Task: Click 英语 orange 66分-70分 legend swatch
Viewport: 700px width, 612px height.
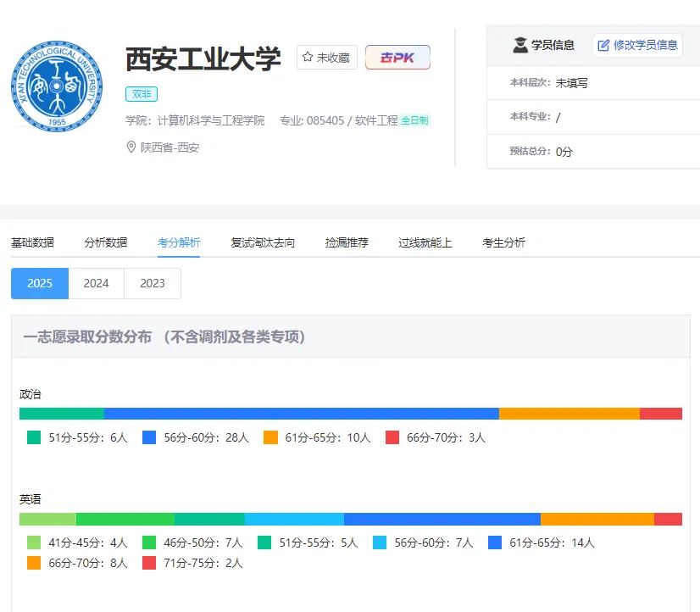Action: click(x=34, y=563)
